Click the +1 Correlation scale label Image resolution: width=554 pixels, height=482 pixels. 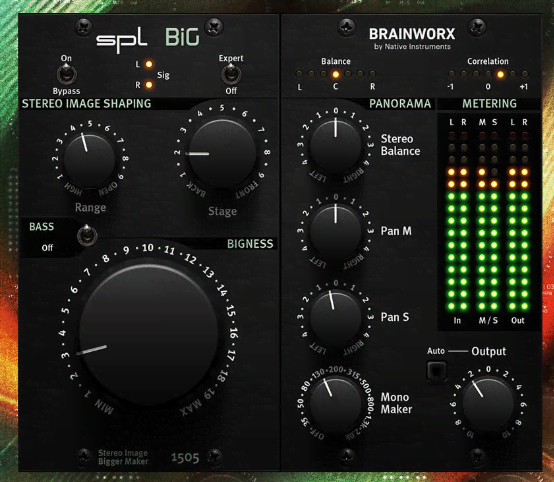click(524, 87)
